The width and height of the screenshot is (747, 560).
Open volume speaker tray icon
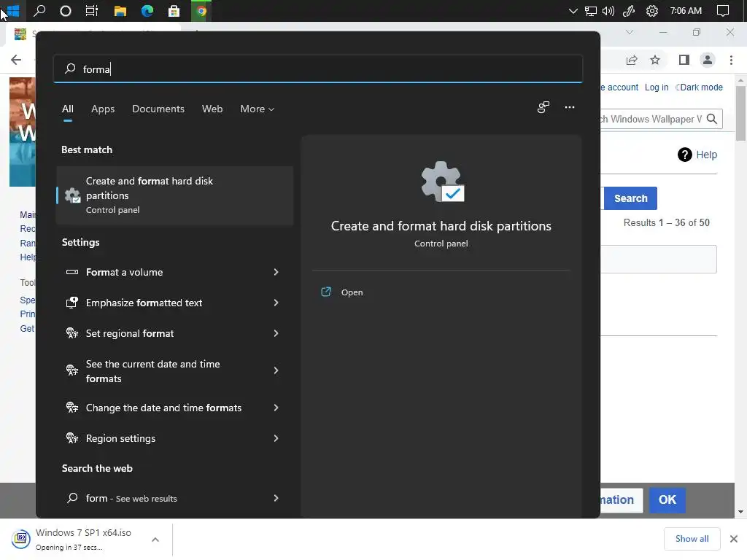tap(608, 11)
